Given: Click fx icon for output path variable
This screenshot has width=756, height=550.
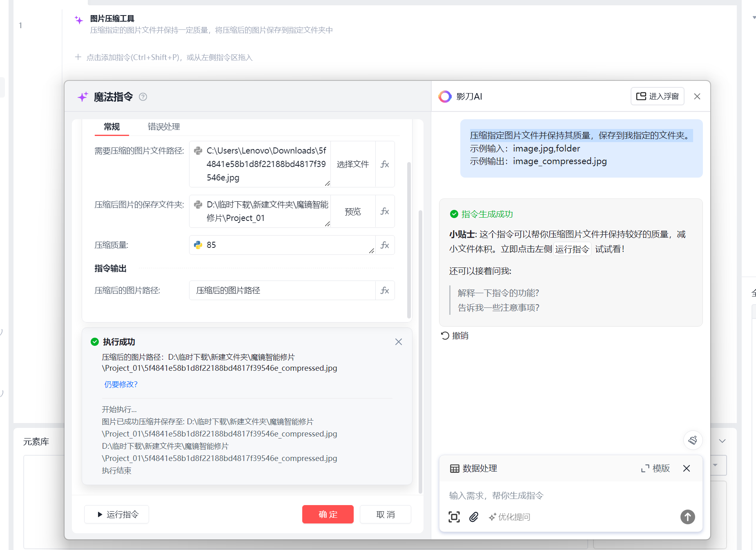Looking at the screenshot, I should coord(385,290).
